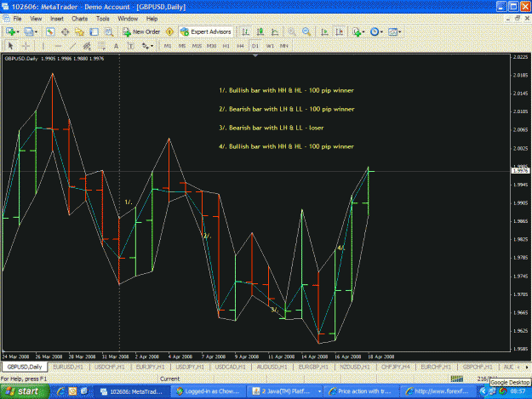
Task: Launch MetaEditor via yellow diamond icon
Action: (x=169, y=31)
